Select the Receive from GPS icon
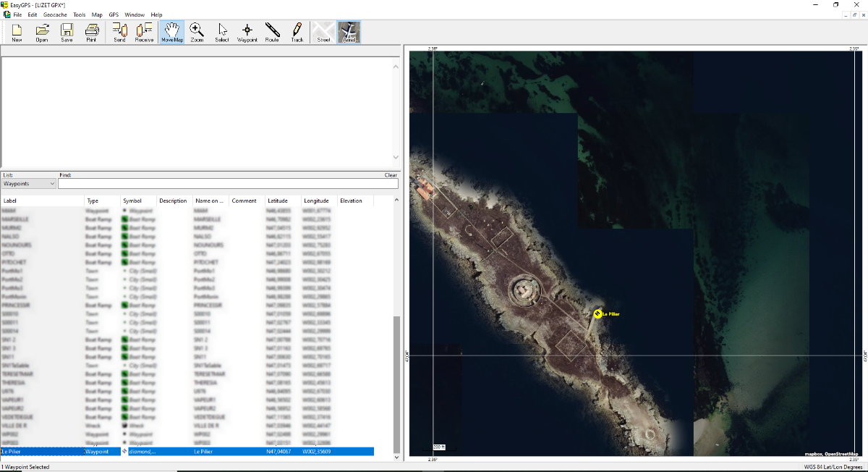 (144, 33)
